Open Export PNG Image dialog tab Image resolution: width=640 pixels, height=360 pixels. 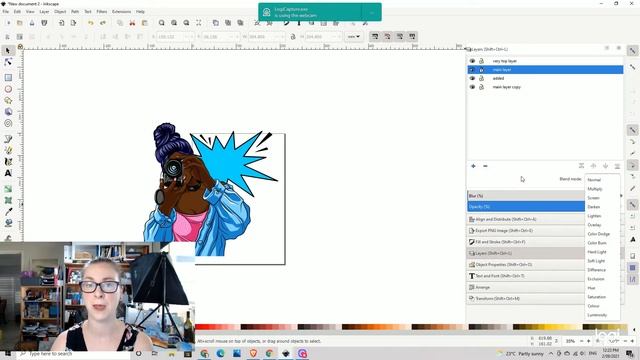pyautogui.click(x=526, y=231)
